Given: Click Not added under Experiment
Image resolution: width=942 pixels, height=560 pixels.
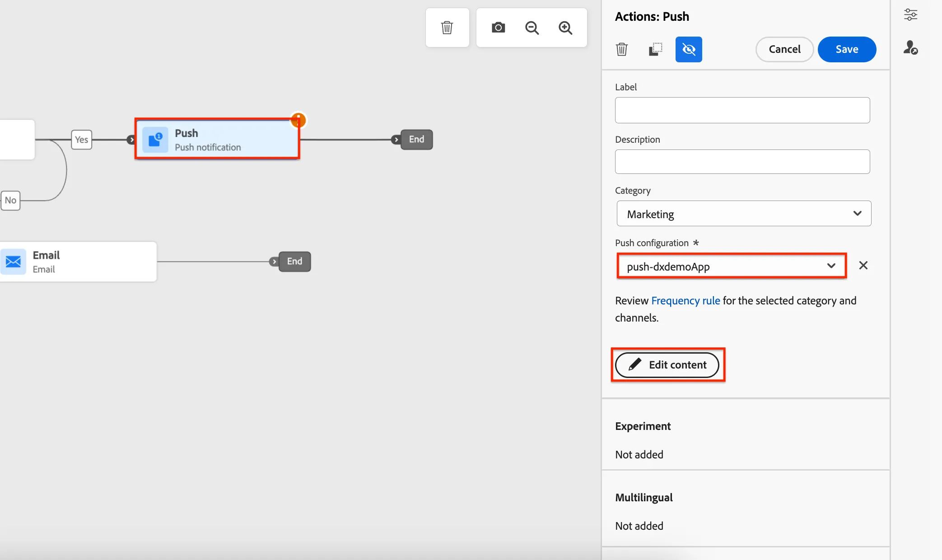Looking at the screenshot, I should tap(639, 455).
